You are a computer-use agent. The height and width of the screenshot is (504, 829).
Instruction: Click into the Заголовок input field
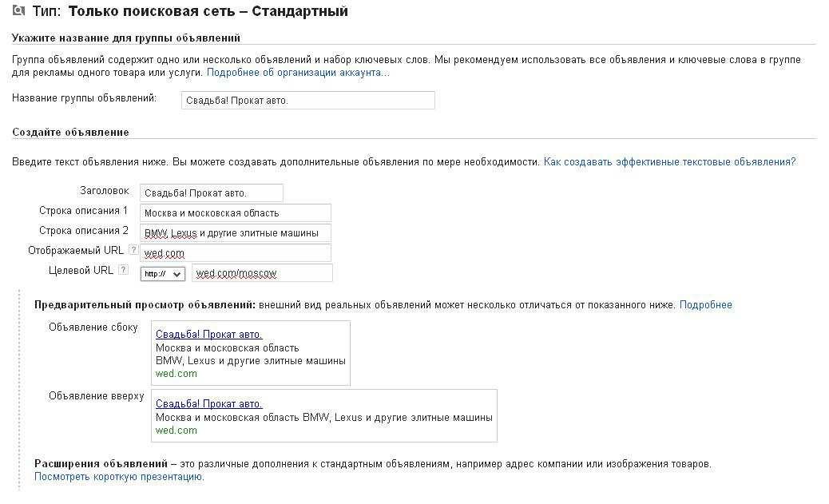pos(211,192)
